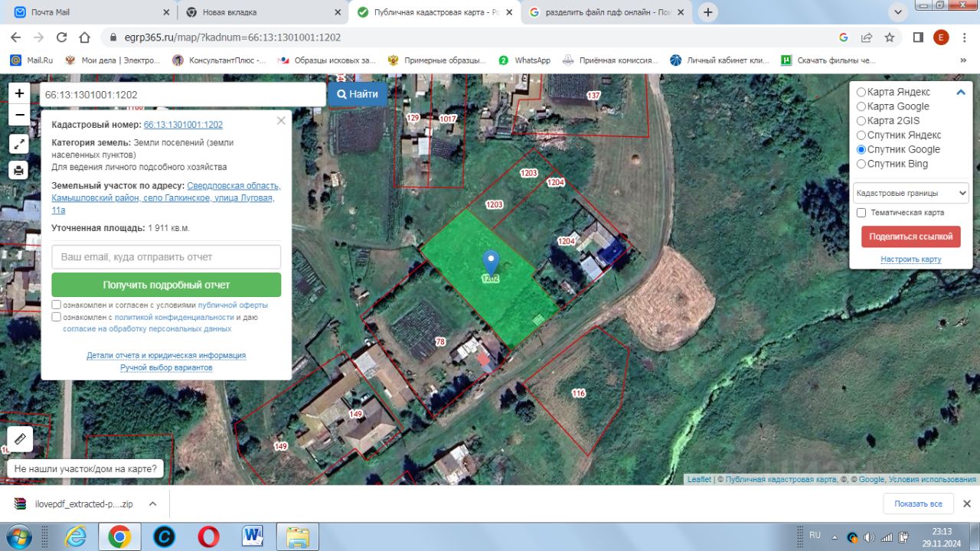
Task: Open the ruler measurement tool
Action: (x=20, y=439)
